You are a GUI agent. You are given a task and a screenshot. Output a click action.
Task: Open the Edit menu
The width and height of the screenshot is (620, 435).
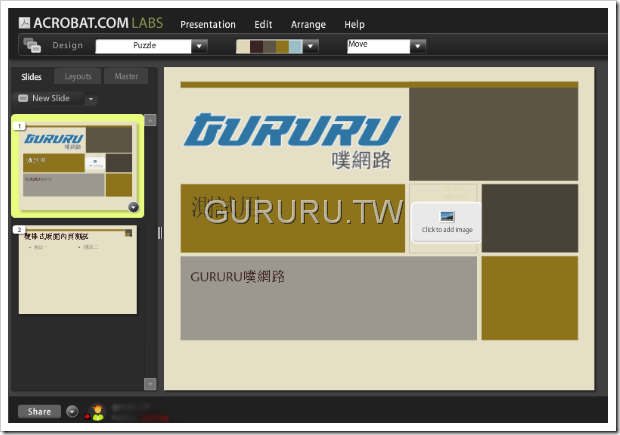tap(263, 25)
